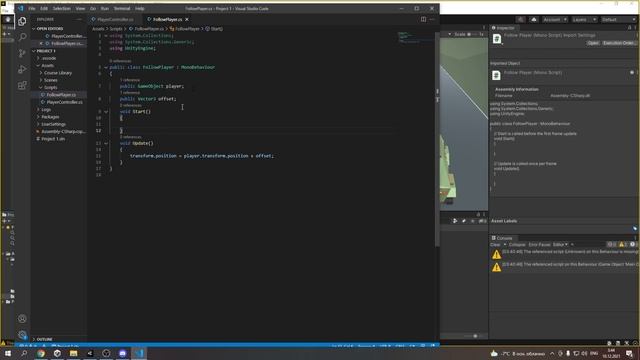Click the asset label tag icon in the Inspector
The width and height of the screenshot is (640, 360).
635,228
